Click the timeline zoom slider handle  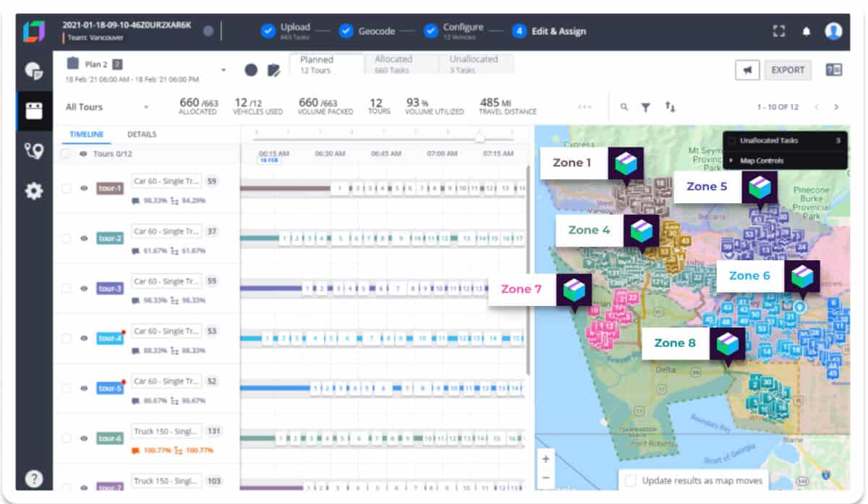(x=478, y=137)
